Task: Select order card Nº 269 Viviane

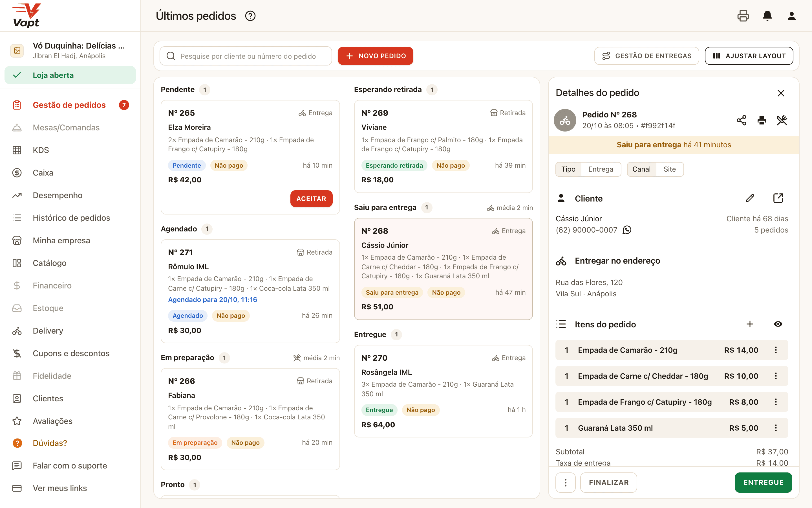Action: tap(443, 146)
